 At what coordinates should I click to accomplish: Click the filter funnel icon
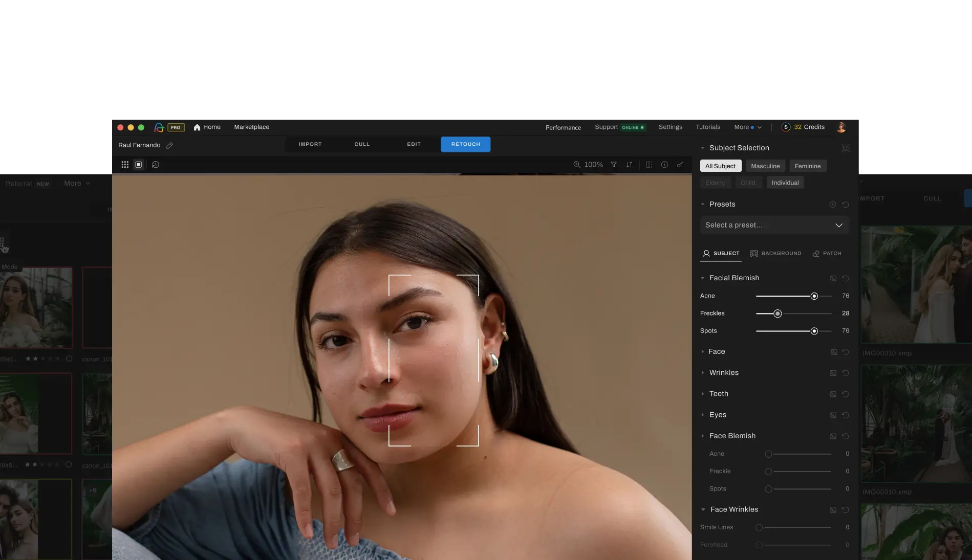pos(614,165)
